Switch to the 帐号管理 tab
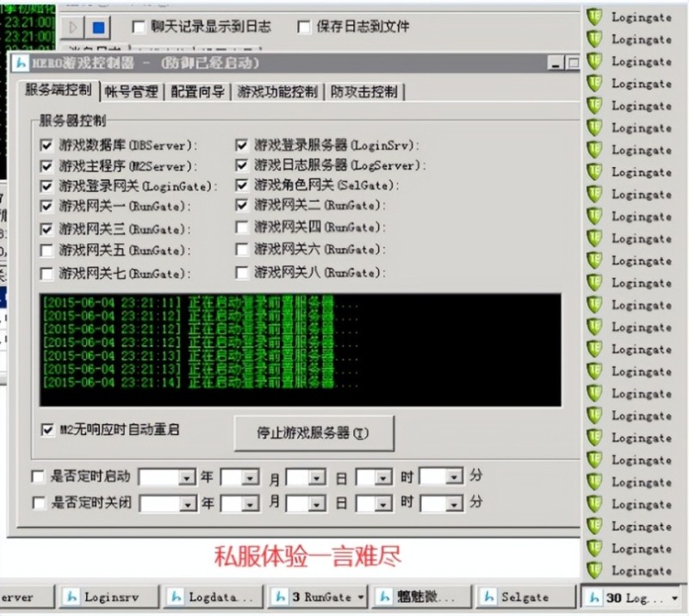Image resolution: width=689 pixels, height=616 pixels. [131, 92]
